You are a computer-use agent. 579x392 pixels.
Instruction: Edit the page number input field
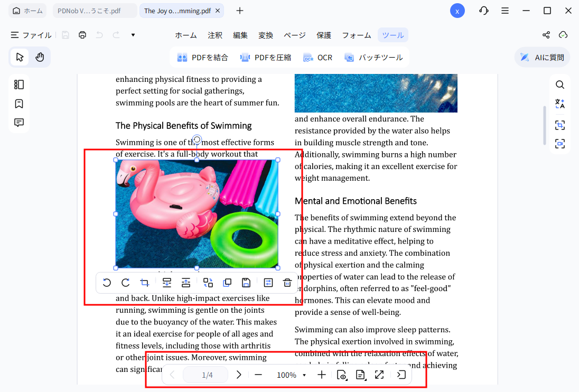click(205, 375)
